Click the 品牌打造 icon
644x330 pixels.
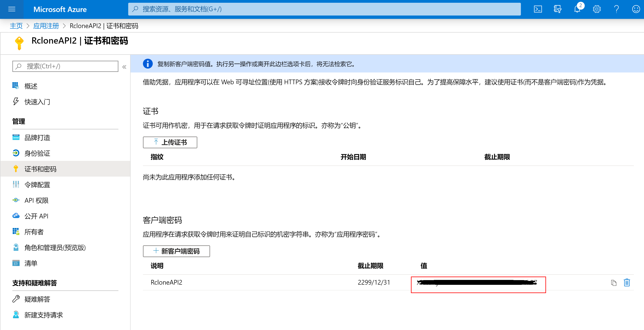[16, 137]
